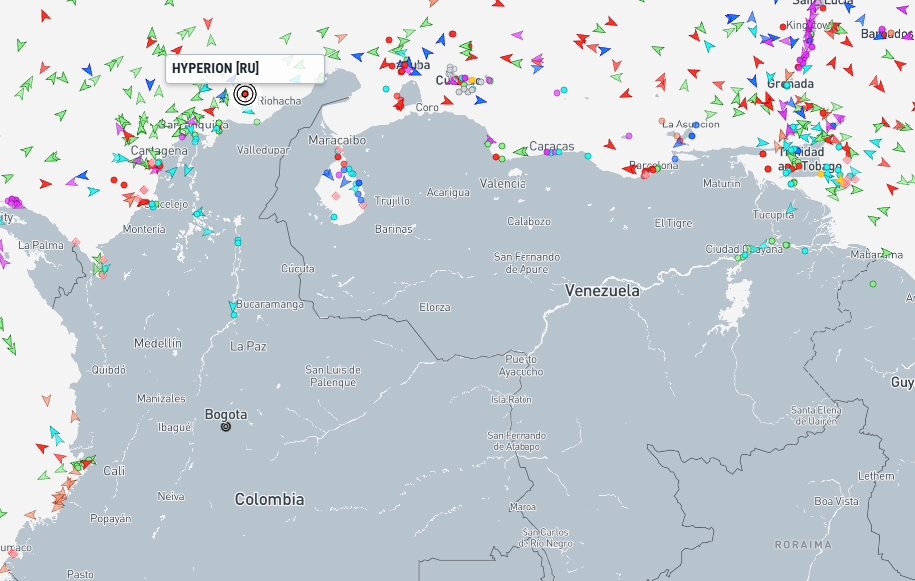Click the Colombia country label
Viewport: 915px width, 581px height.
coord(270,499)
